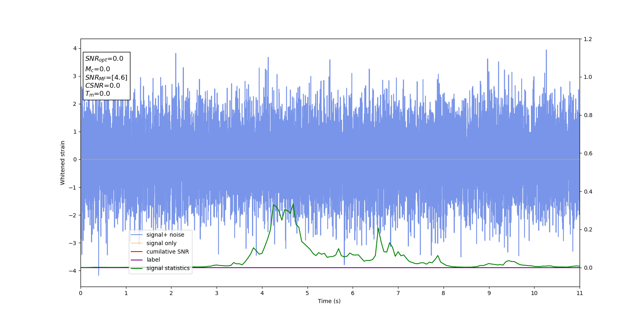Click the x-axis tick label 5
644x322 pixels.
[x=307, y=293]
